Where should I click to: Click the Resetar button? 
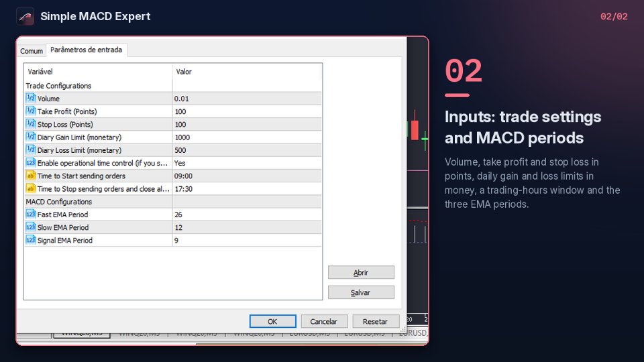(376, 321)
